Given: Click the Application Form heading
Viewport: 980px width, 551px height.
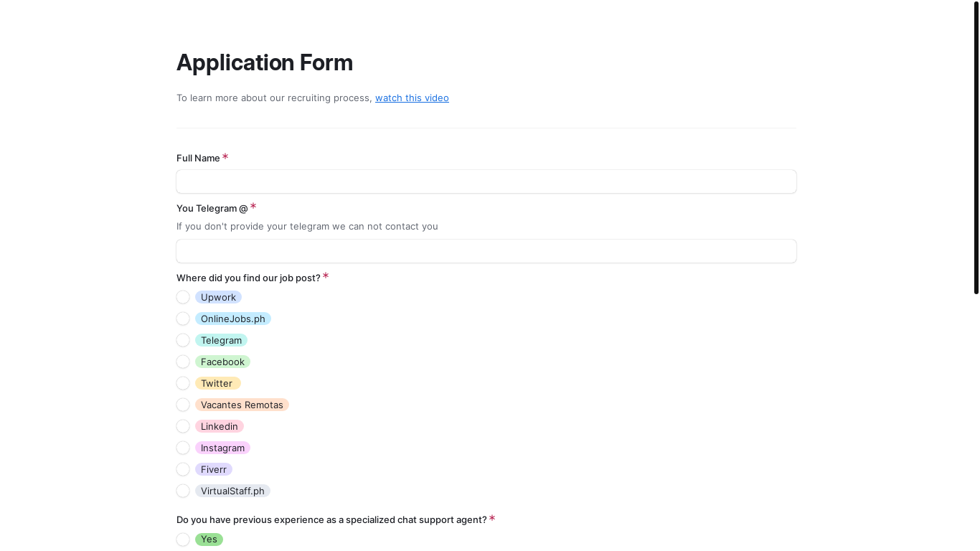Looking at the screenshot, I should (265, 62).
